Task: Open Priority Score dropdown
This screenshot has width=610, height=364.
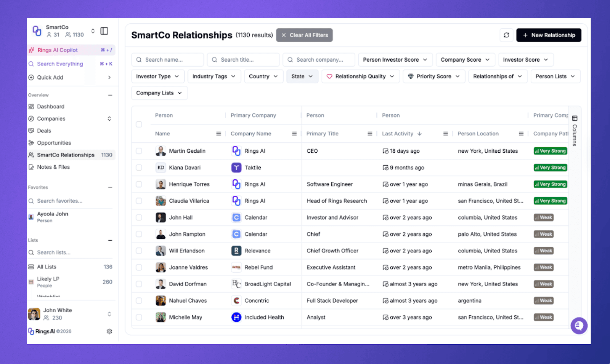Action: 434,76
